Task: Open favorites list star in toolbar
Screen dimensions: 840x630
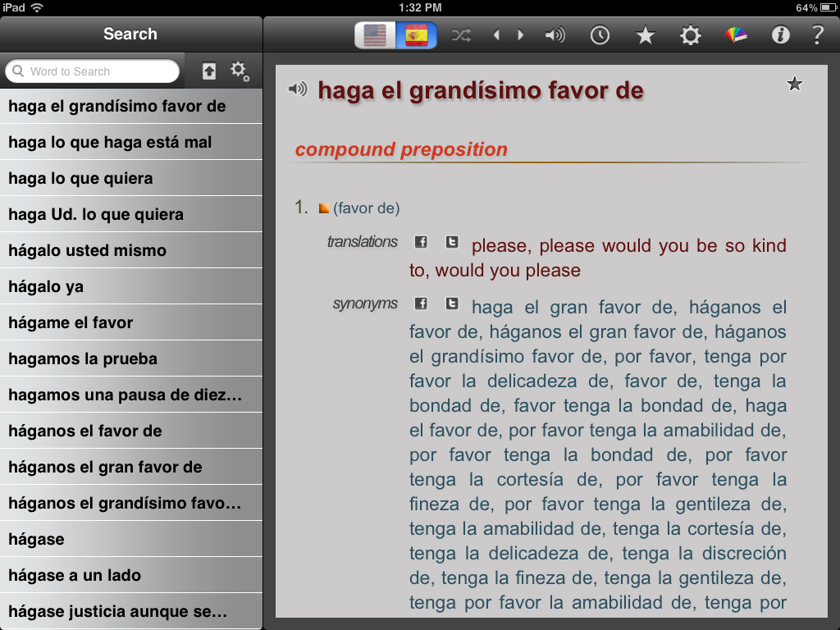Action: [x=646, y=35]
